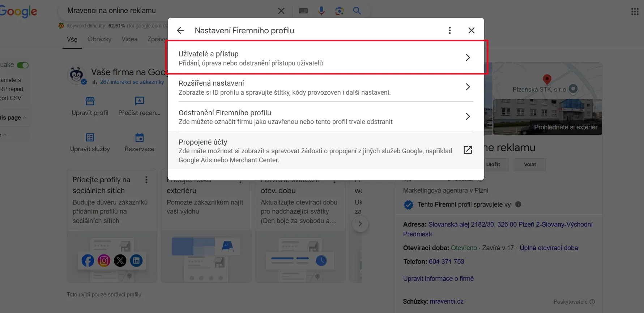The image size is (644, 313).
Task: Show next suggestion cards with arrow
Action: click(x=360, y=224)
